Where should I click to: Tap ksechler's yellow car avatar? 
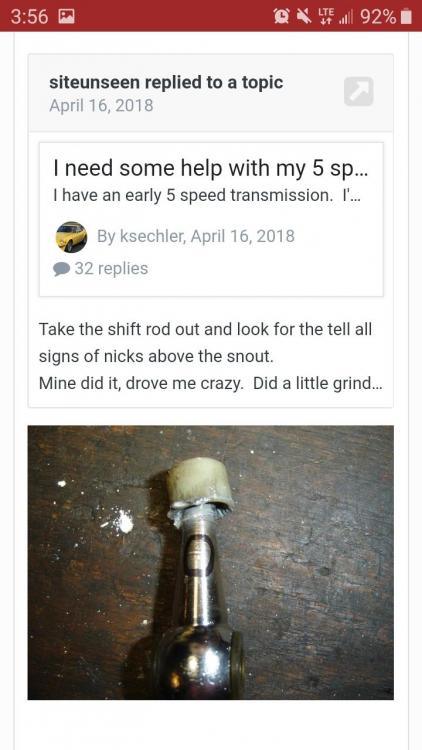pyautogui.click(x=71, y=237)
